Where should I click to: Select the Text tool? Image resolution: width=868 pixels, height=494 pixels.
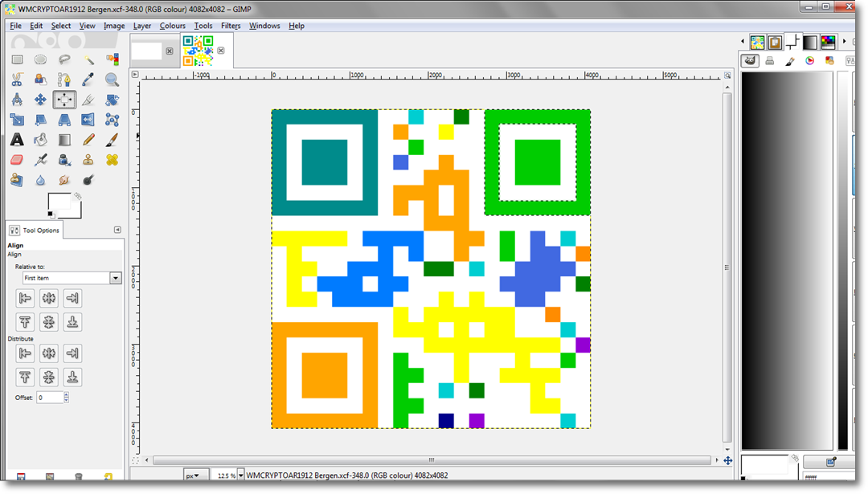[x=17, y=140]
